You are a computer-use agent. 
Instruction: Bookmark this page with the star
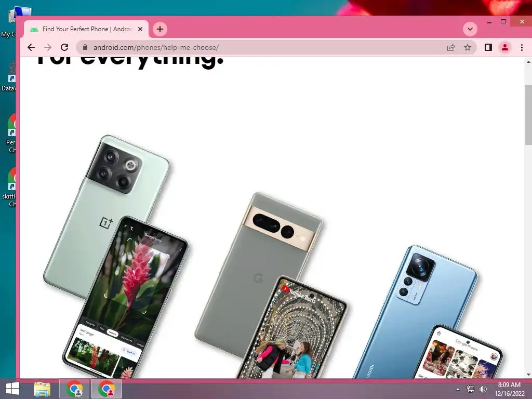pos(468,47)
